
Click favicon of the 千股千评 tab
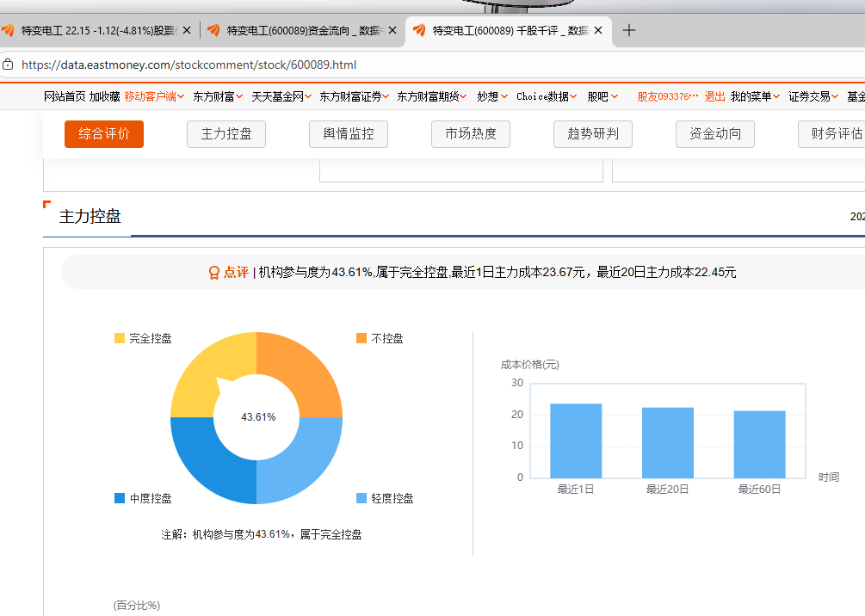[x=419, y=30]
